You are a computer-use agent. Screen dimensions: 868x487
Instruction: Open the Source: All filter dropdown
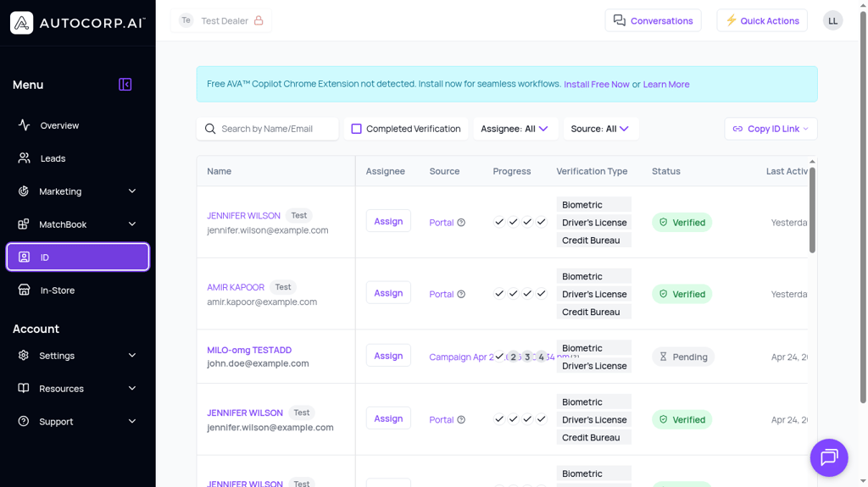pyautogui.click(x=600, y=129)
